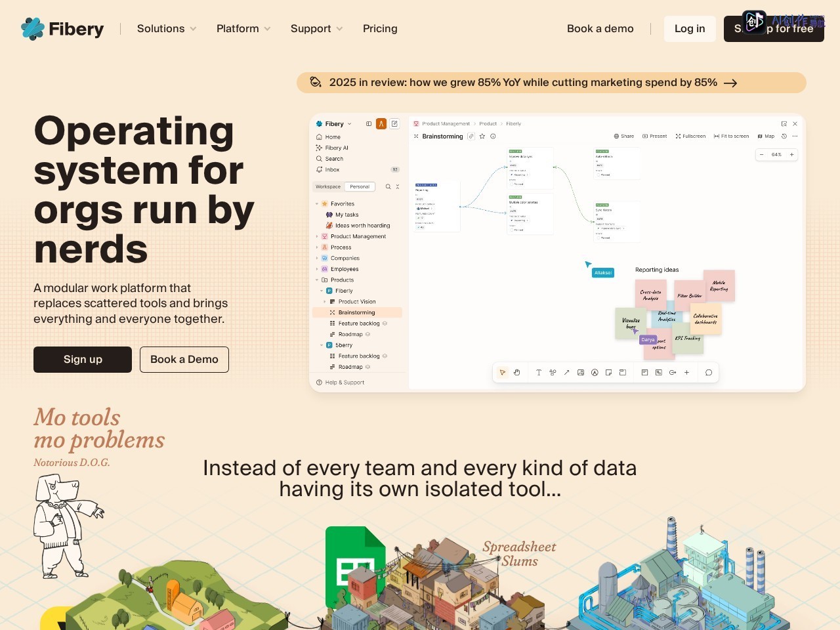The image size is (840, 630).
Task: Toggle to Workspace view in sidebar
Action: click(x=328, y=186)
